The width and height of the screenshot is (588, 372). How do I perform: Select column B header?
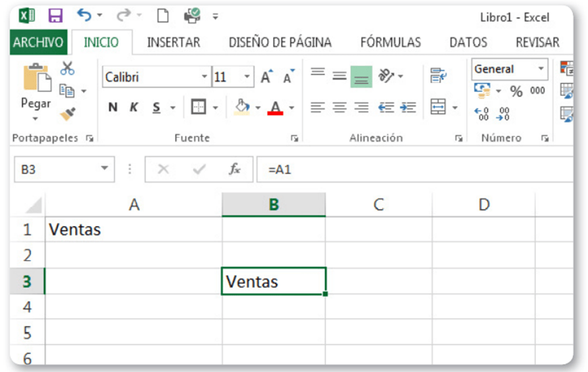274,204
